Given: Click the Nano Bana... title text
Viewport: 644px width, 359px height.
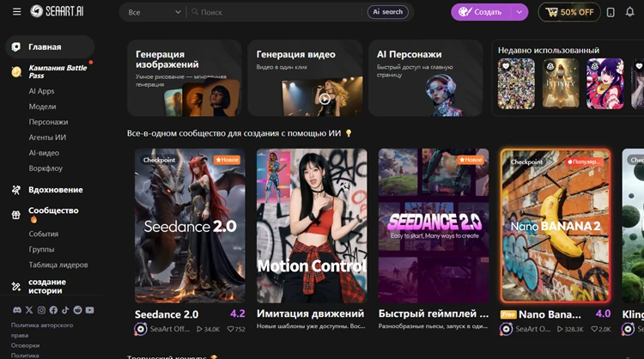Looking at the screenshot, I should click(x=550, y=314).
